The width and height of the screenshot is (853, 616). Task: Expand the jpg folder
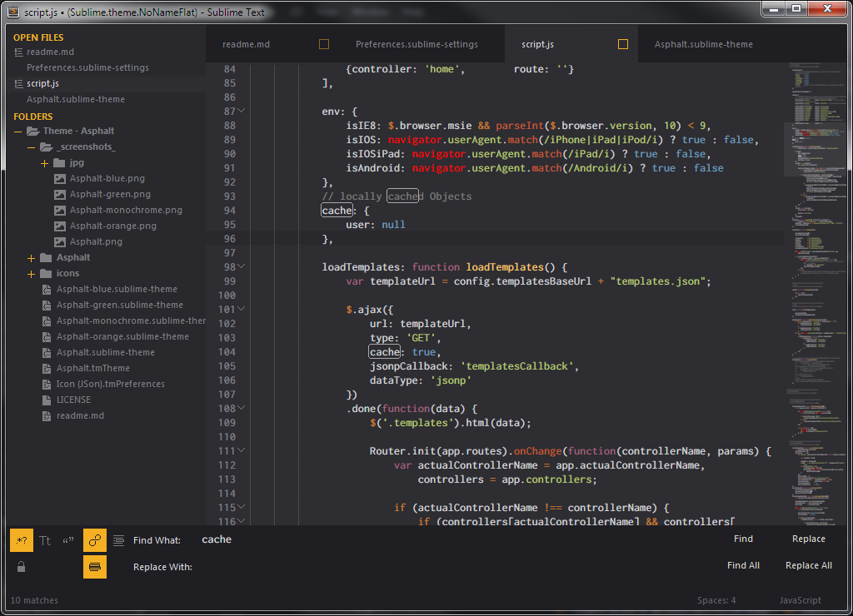[x=45, y=163]
